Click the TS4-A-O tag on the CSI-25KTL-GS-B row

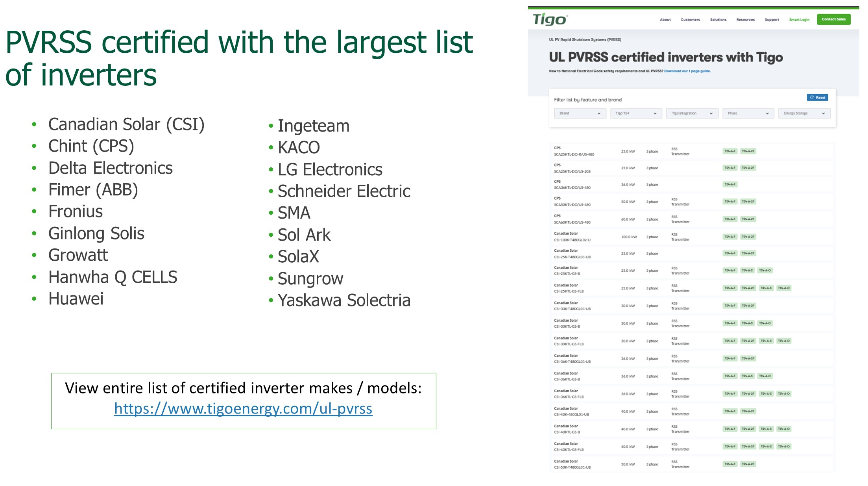point(765,270)
